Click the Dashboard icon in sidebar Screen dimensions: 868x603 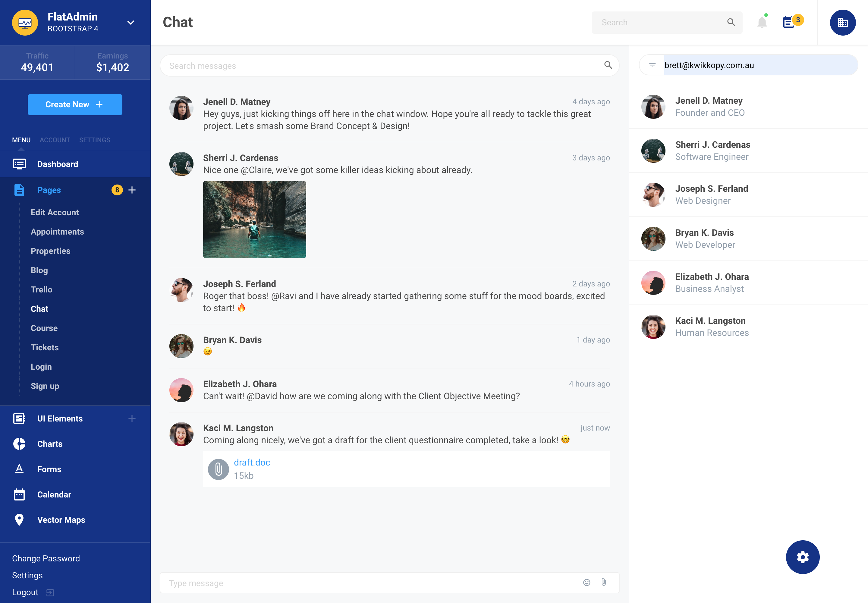tap(19, 164)
